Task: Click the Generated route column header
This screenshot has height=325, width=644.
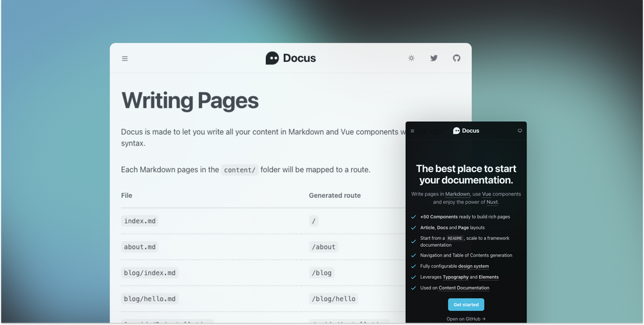Action: [335, 195]
